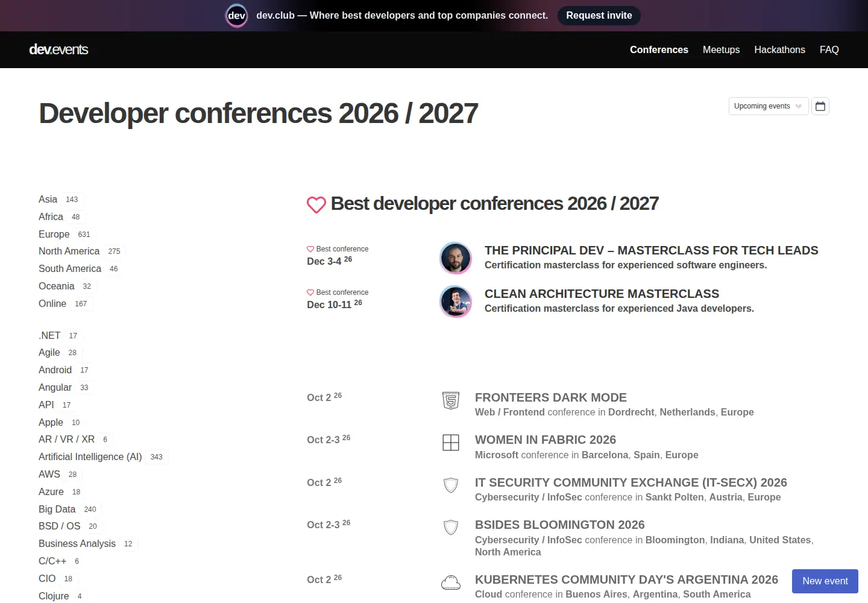Click the small heart icon for Dec 10-11

(310, 292)
